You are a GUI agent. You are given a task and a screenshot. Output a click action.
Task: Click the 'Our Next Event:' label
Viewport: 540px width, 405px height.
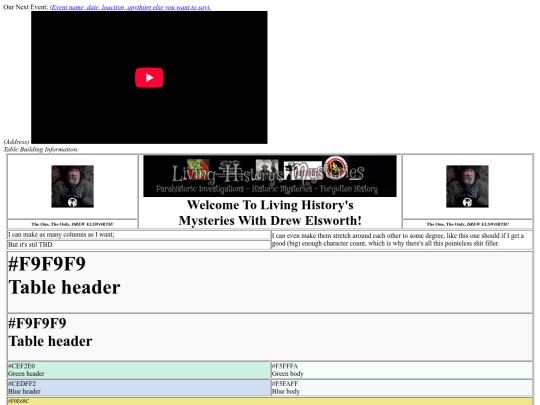26,7
